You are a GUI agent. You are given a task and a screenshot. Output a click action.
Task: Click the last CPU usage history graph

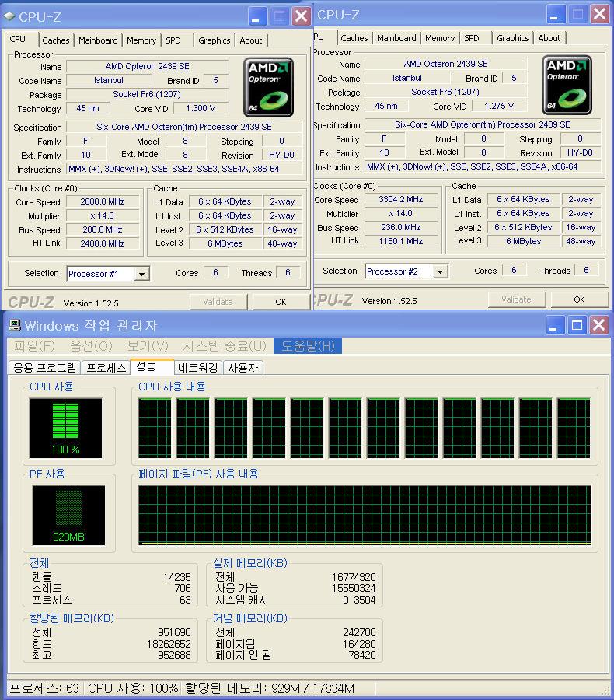[574, 428]
